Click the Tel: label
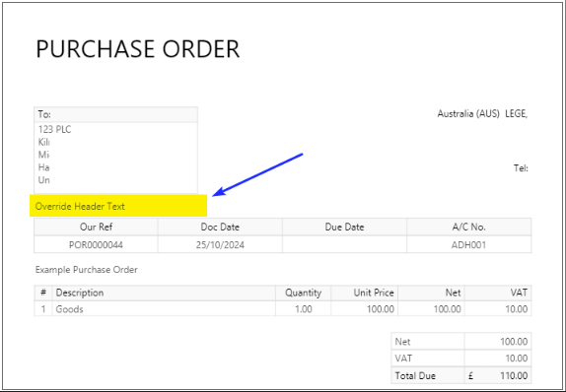This screenshot has width=566, height=392. pos(521,168)
